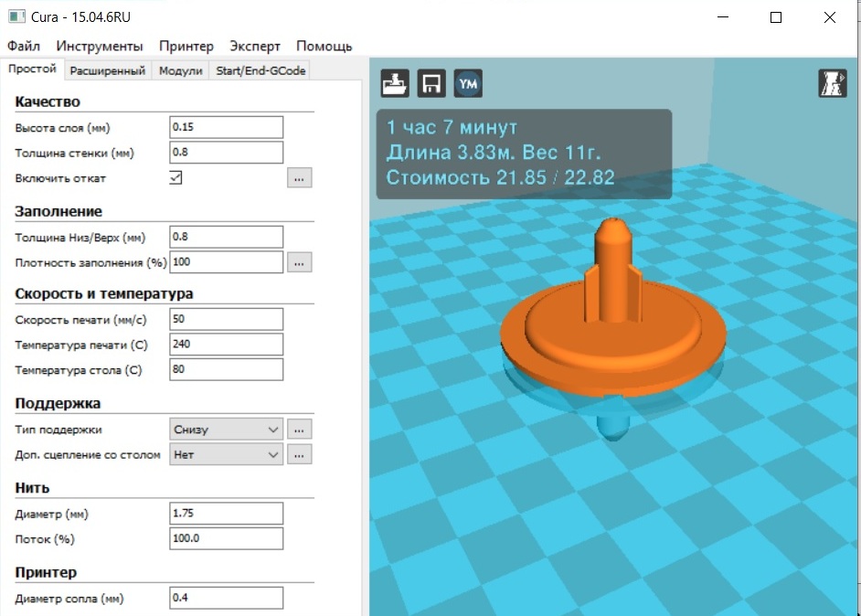
Task: Open the View mode icon at top right
Action: coord(833,83)
